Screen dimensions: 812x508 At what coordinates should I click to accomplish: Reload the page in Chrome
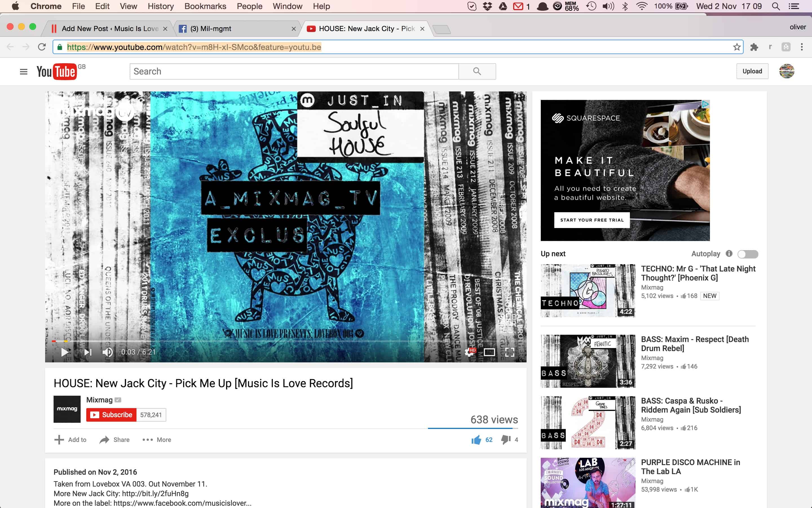pyautogui.click(x=42, y=47)
